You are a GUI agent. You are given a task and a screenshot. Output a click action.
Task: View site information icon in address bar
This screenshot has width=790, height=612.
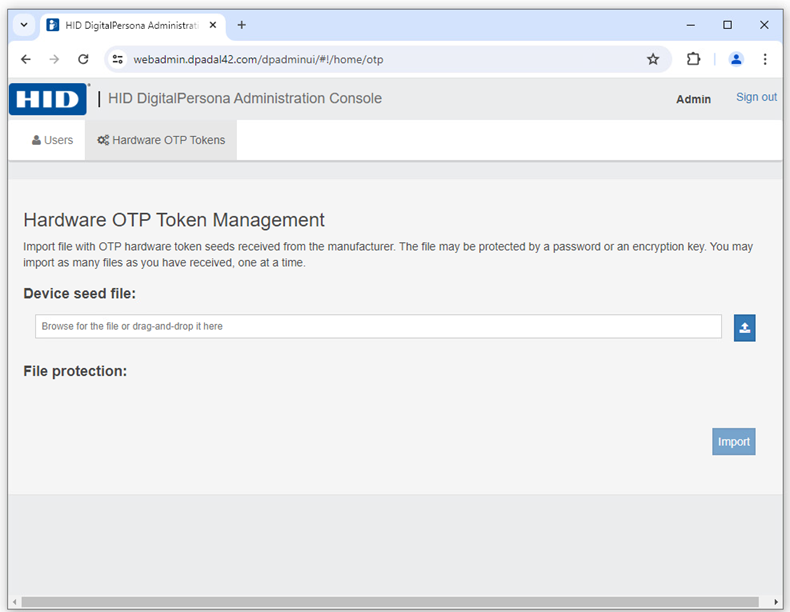click(x=117, y=59)
